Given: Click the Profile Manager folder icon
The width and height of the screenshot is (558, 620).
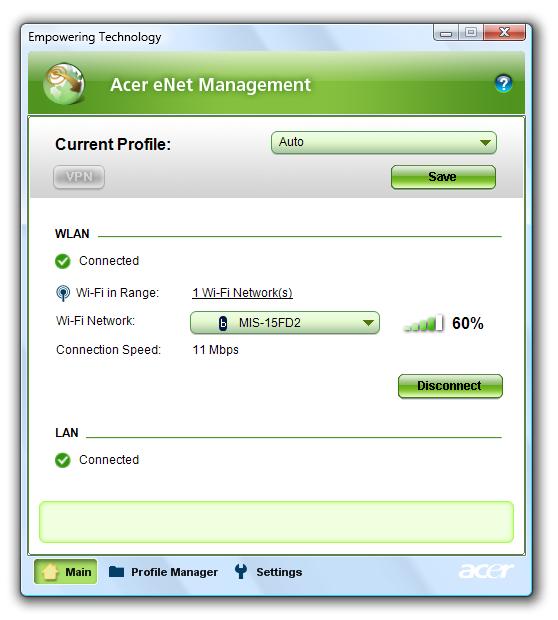Looking at the screenshot, I should pyautogui.click(x=116, y=571).
